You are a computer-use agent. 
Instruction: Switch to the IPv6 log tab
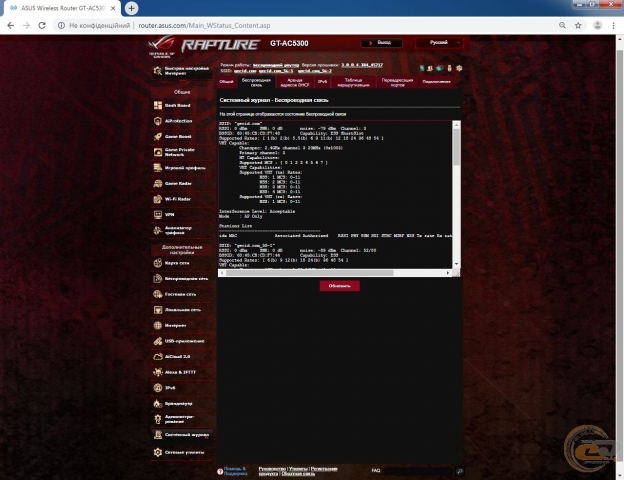pos(322,82)
